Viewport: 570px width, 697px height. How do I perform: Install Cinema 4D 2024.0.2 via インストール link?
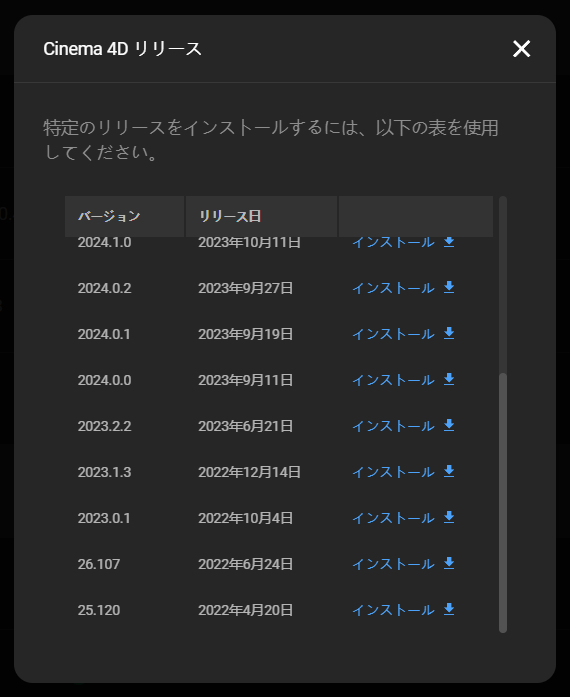pyautogui.click(x=393, y=288)
